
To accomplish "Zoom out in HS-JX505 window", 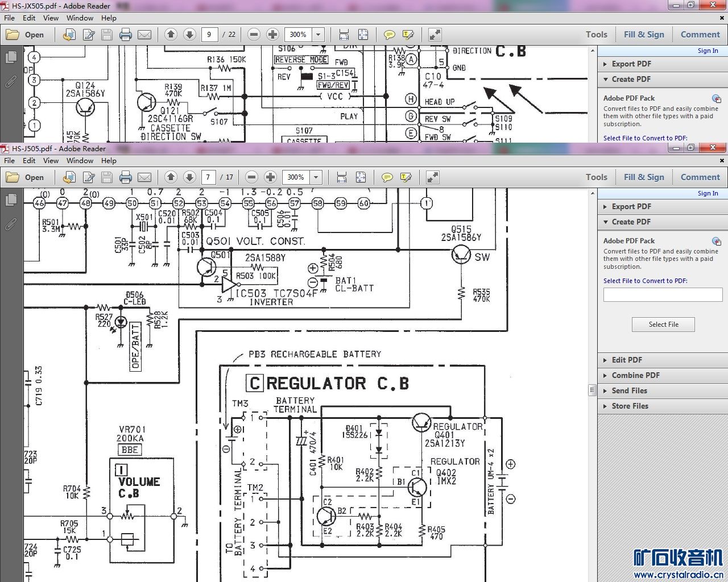I will pos(254,35).
